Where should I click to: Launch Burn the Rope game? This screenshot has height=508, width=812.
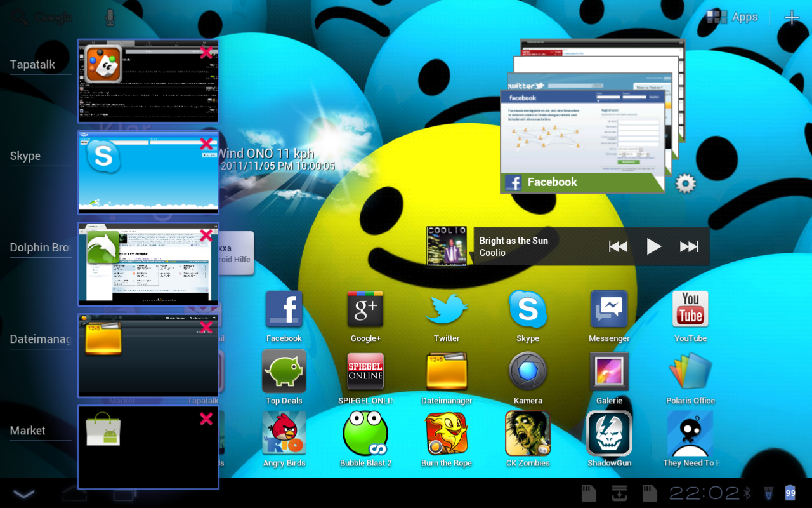tap(447, 433)
